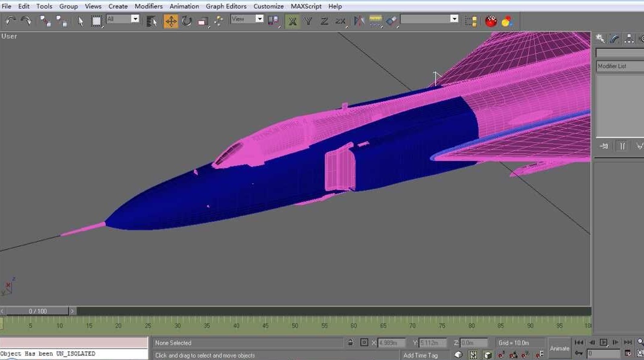Click the Play Animation button
This screenshot has width=644, height=360.
604,343
